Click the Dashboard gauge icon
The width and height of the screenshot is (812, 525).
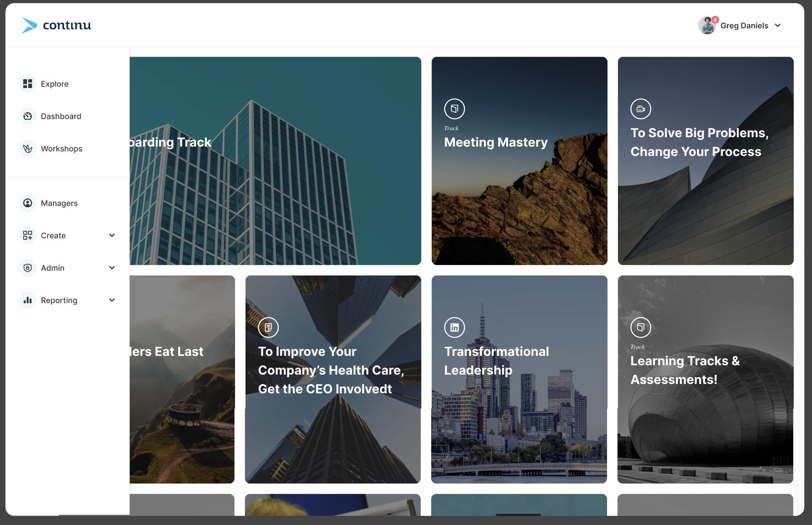28,116
